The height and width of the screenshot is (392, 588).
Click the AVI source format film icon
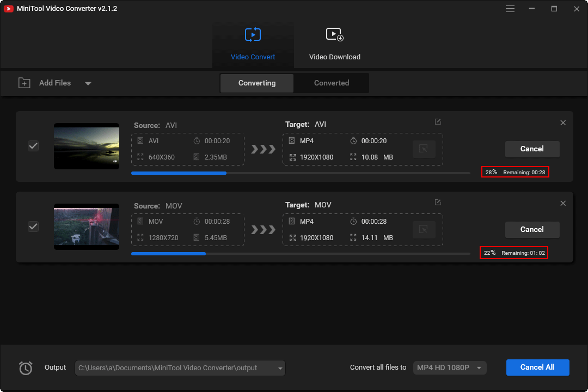coord(140,140)
